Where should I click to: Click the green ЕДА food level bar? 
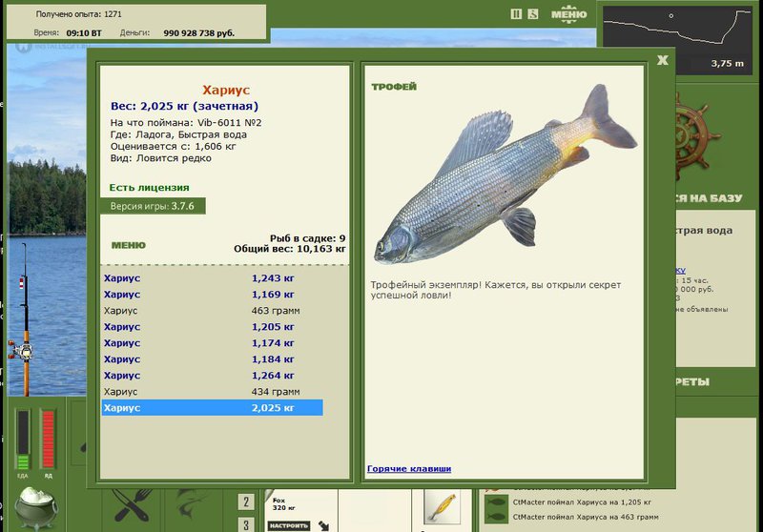tap(22, 440)
